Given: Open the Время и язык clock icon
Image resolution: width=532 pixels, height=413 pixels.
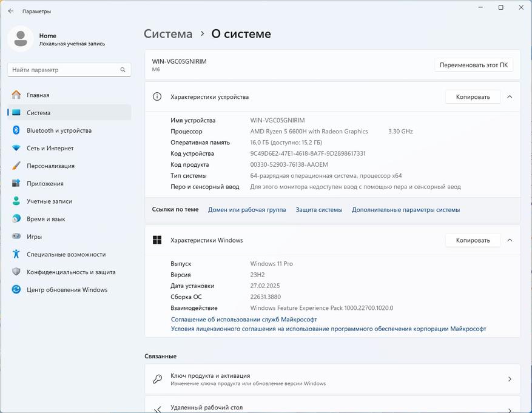Looking at the screenshot, I should coord(16,219).
